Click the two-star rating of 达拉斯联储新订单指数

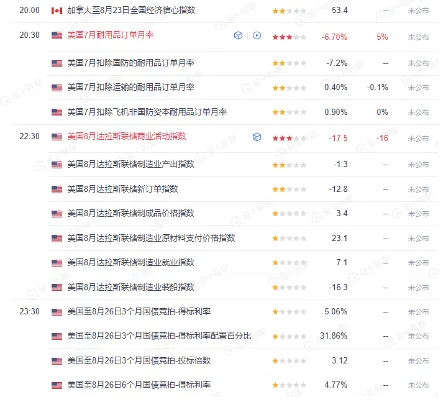click(x=289, y=189)
